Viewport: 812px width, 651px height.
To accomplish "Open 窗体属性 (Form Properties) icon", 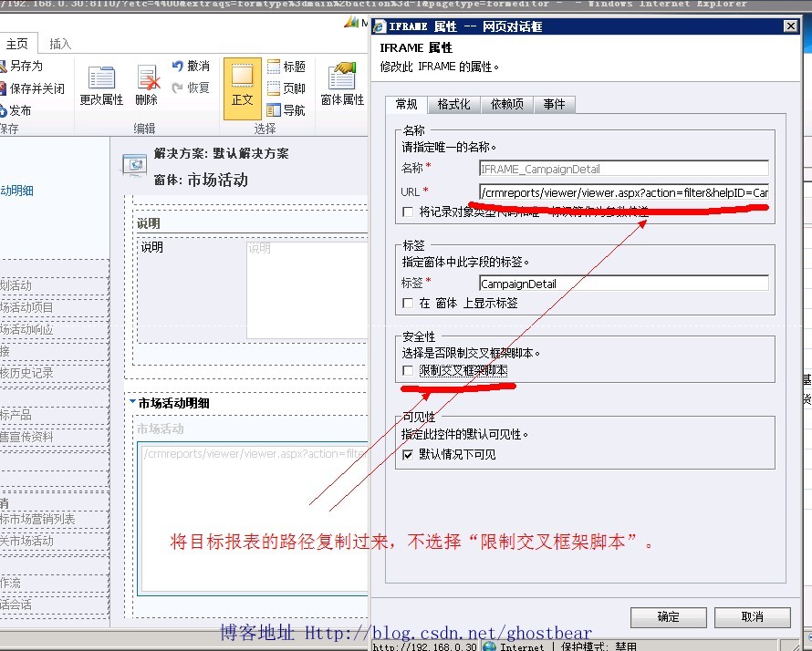I will [x=342, y=76].
